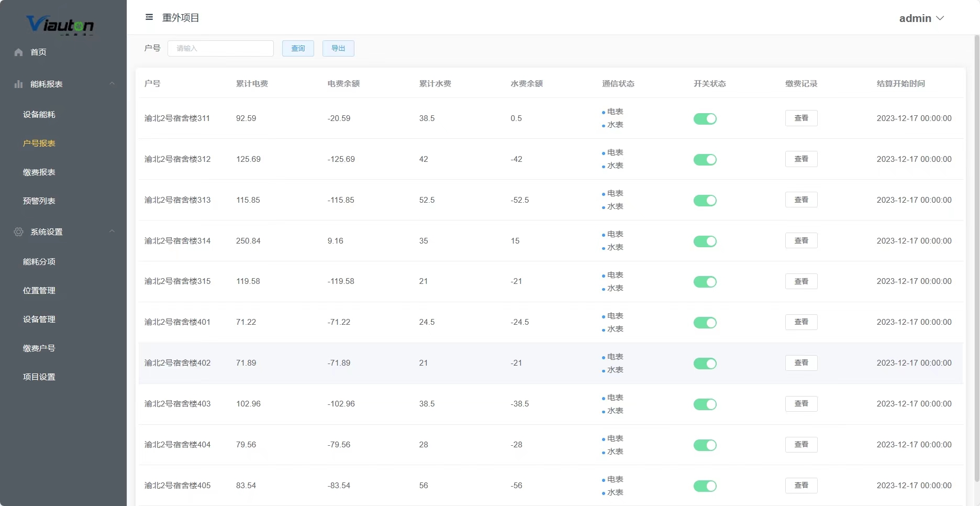Image resolution: width=980 pixels, height=506 pixels.
Task: Select cell 渝北2号宿舍楼311
Action: tap(177, 118)
